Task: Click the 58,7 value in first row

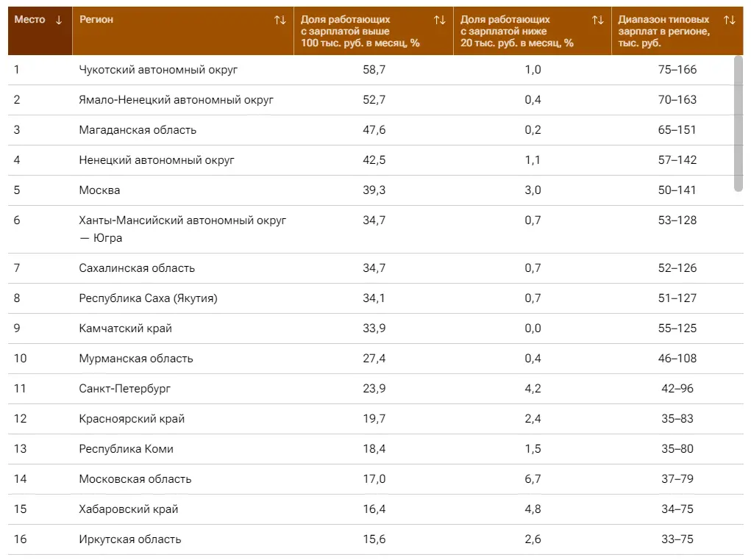Action: (x=374, y=70)
